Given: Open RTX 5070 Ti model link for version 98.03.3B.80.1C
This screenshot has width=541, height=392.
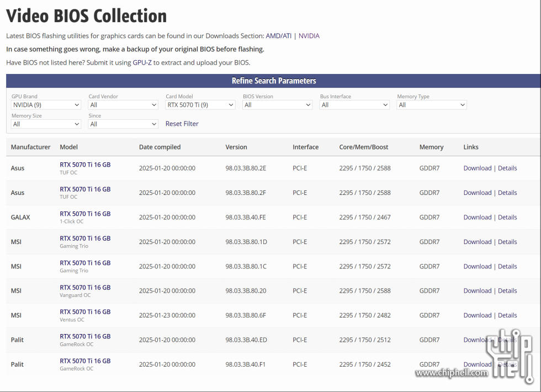Looking at the screenshot, I should [x=85, y=263].
